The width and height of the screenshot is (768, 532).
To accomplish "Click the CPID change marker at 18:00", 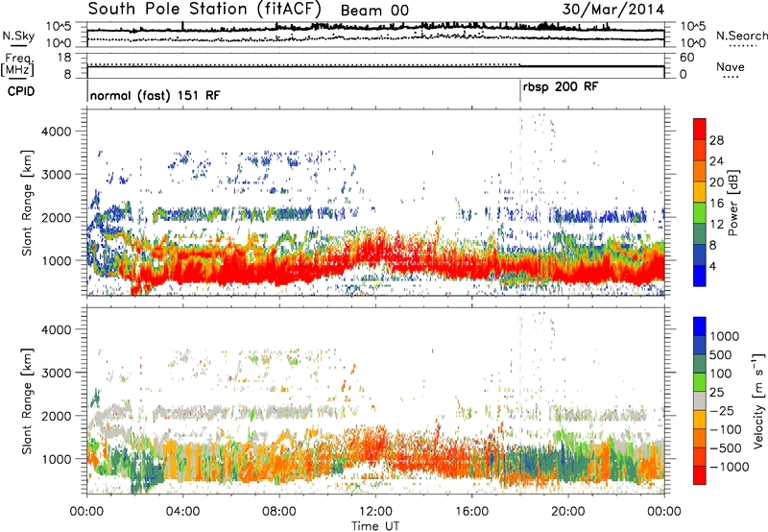I will [519, 90].
